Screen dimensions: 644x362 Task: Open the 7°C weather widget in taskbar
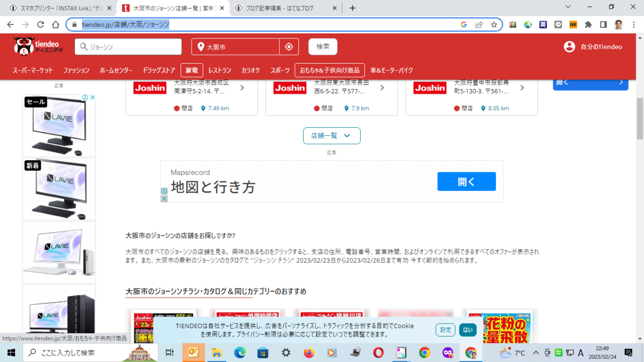[x=513, y=352]
